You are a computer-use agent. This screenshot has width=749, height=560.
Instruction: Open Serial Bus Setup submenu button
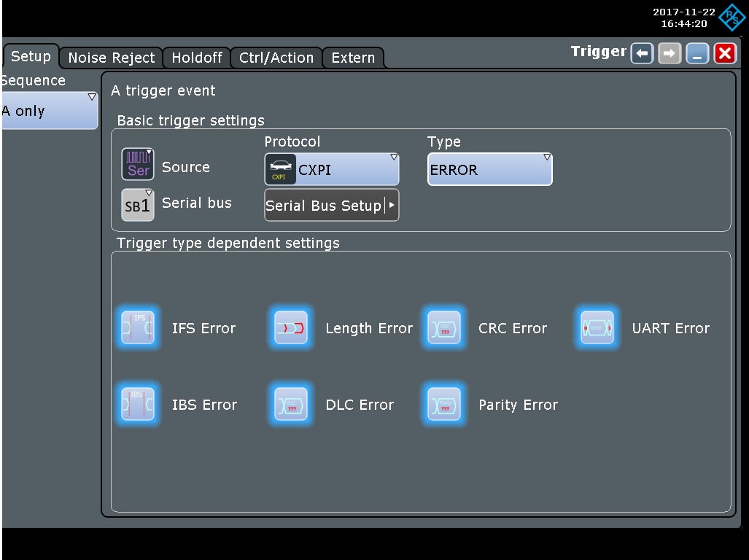point(332,206)
